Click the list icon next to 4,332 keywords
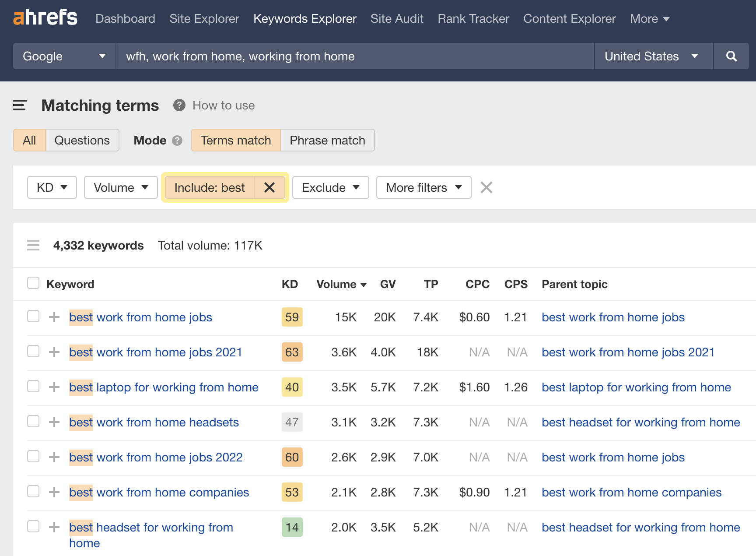 point(33,245)
